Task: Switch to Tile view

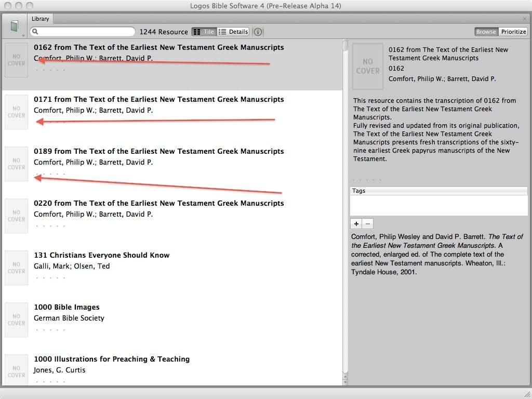Action: click(204, 32)
